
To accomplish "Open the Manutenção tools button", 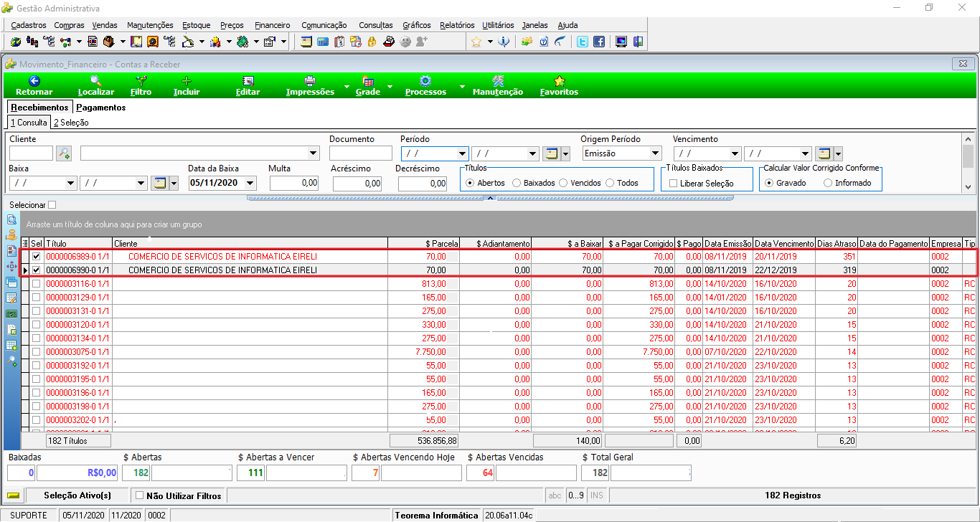I will [498, 86].
